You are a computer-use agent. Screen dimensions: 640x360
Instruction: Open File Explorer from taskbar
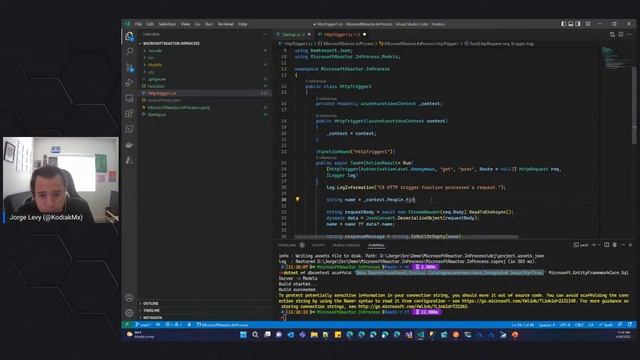(x=314, y=335)
